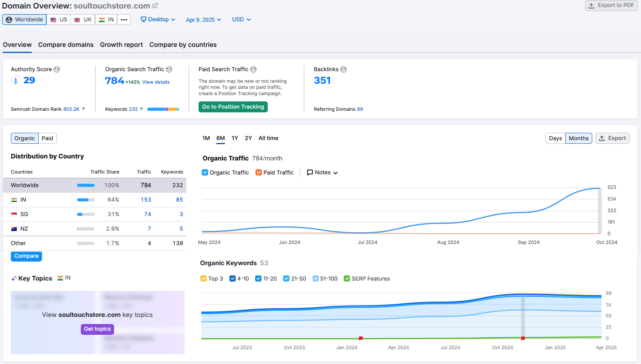Click the Desktop monitor icon

[x=143, y=19]
